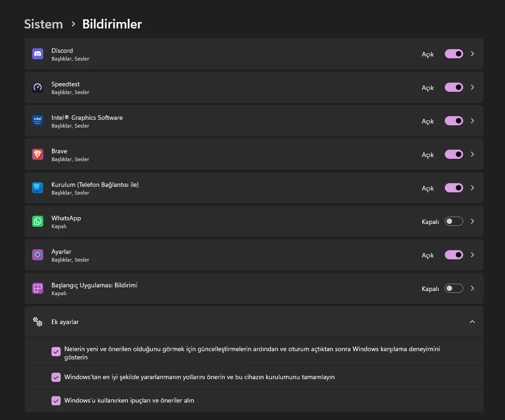Go back to Sistem breadcrumb
This screenshot has height=420, width=505.
point(44,24)
